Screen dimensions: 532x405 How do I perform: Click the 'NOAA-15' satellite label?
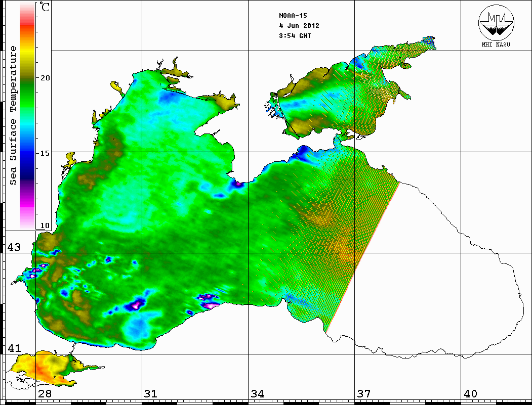293,15
